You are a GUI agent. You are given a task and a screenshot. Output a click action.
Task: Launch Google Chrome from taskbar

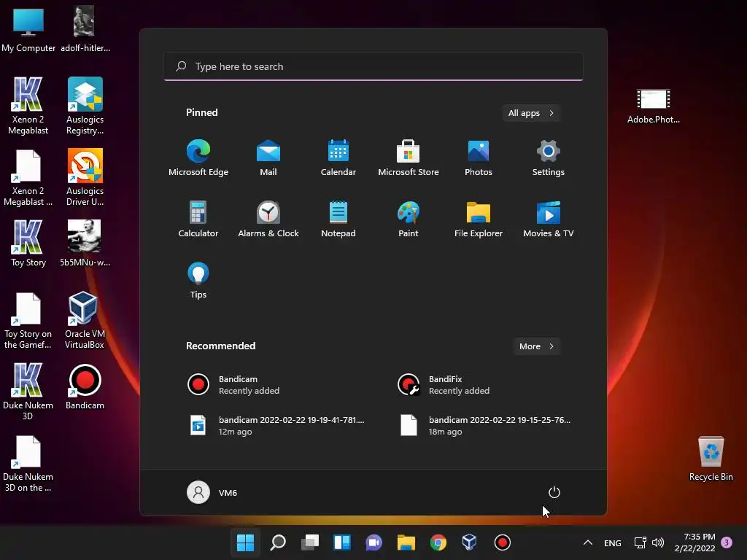point(438,542)
